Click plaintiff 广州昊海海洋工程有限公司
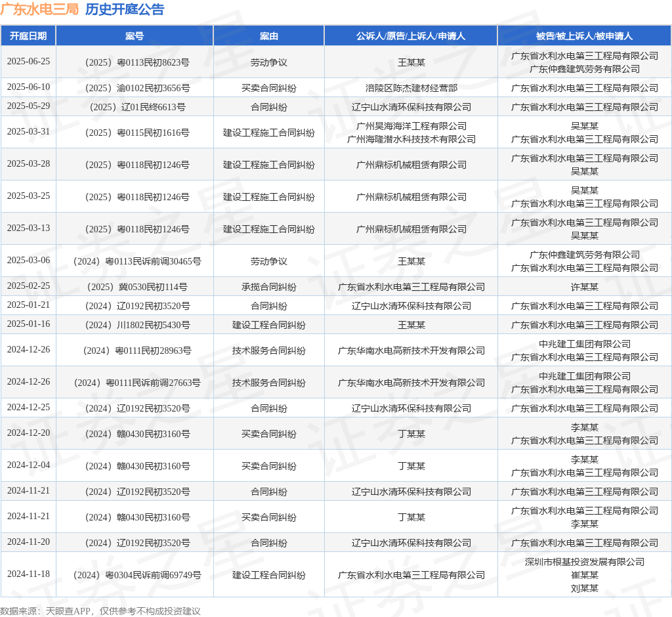672x617 pixels. (411, 126)
